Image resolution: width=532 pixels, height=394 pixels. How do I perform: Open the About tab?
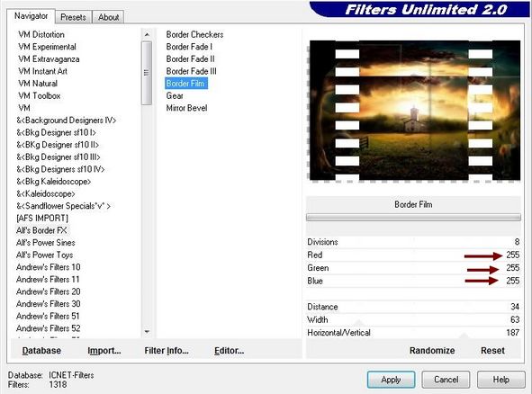tap(108, 17)
